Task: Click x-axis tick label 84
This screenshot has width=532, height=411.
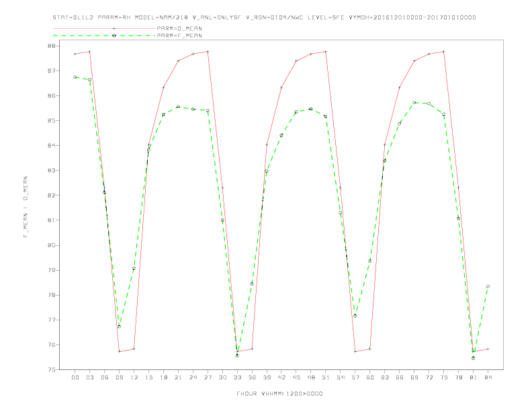Action: click(488, 377)
